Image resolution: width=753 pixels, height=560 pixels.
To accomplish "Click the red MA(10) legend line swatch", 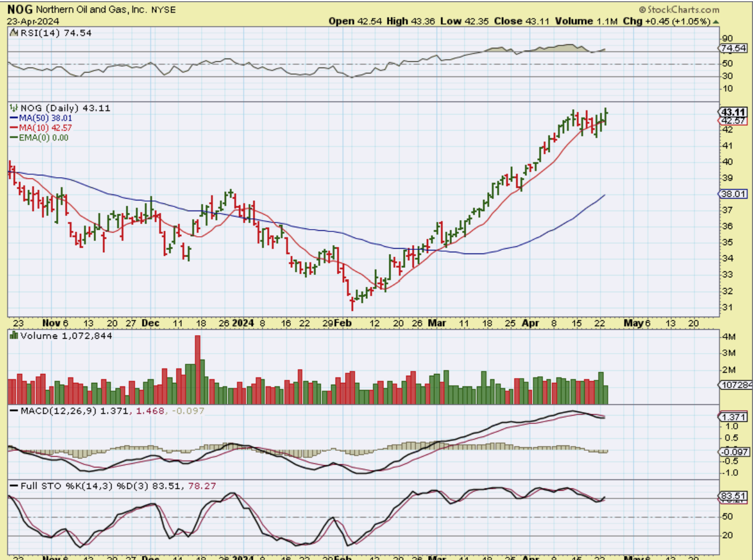I will click(x=13, y=128).
